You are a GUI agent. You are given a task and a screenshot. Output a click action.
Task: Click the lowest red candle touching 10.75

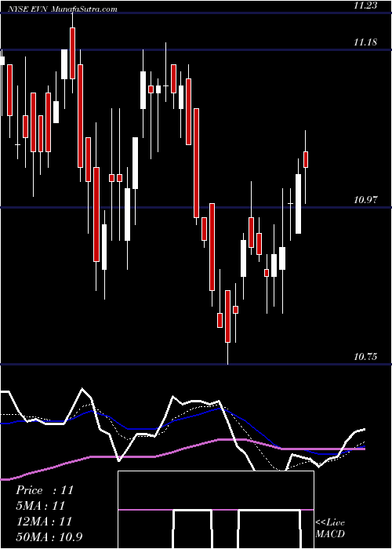(227, 316)
